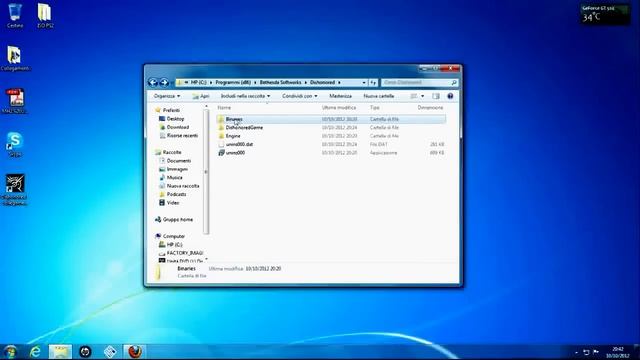Open the Immagini library
Viewport: 640px width, 360px height.
point(177,169)
